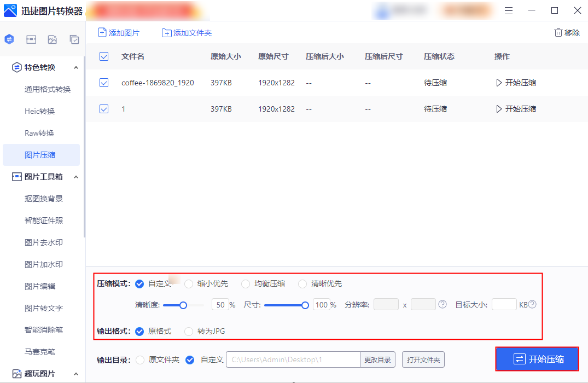The width and height of the screenshot is (588, 383).
Task: Click help question mark beside 分辨率 fields
Action: [443, 304]
